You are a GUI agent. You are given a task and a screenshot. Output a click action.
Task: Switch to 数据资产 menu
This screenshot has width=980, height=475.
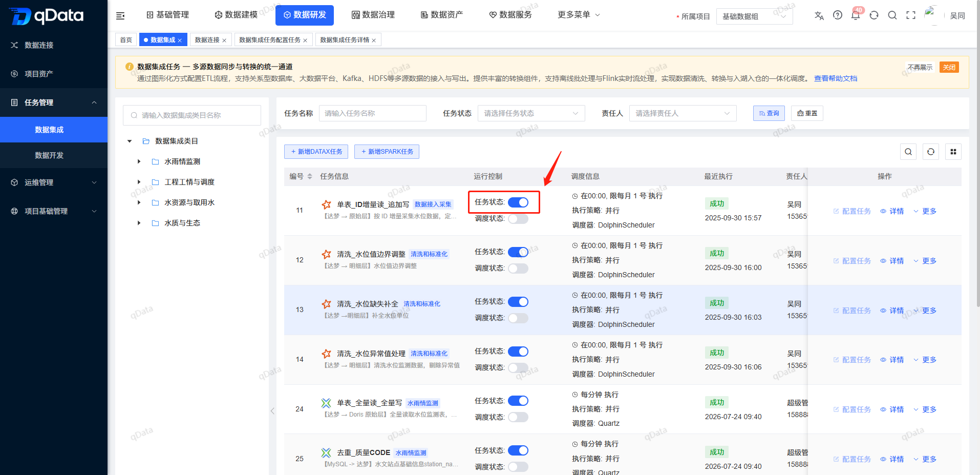click(x=442, y=15)
